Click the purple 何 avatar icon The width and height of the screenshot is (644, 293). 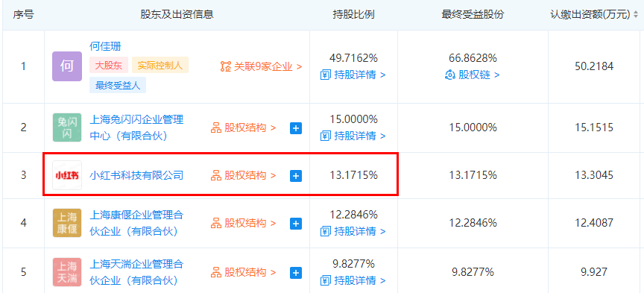coord(67,66)
